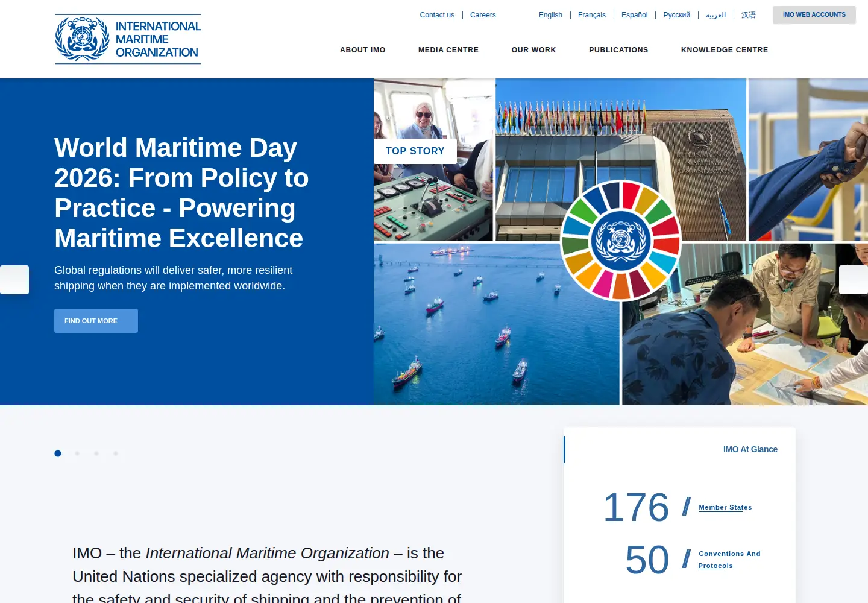This screenshot has width=868, height=603.
Task: Click the IMO At Glance heading
Action: click(750, 449)
